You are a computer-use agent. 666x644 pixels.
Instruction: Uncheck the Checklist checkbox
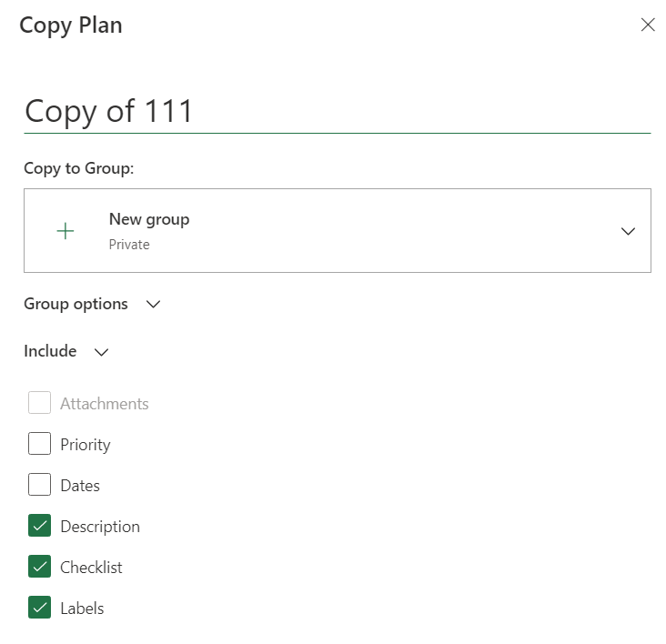39,567
